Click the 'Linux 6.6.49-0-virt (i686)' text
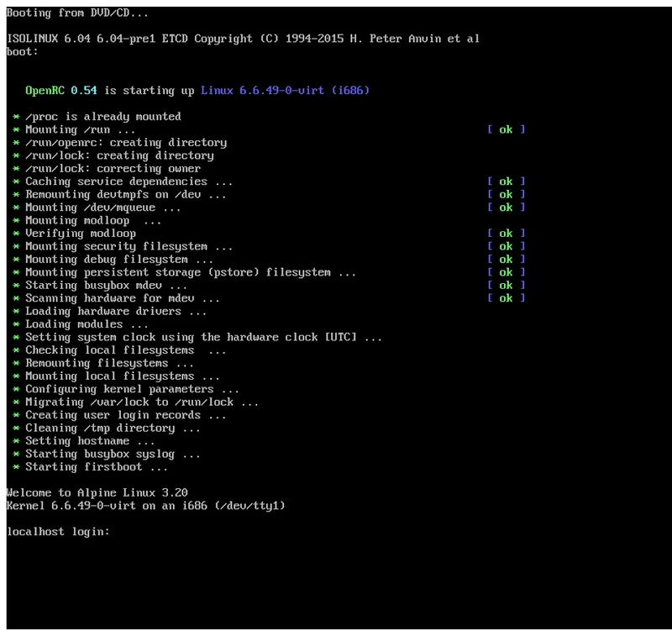The image size is (672, 636). tap(285, 91)
